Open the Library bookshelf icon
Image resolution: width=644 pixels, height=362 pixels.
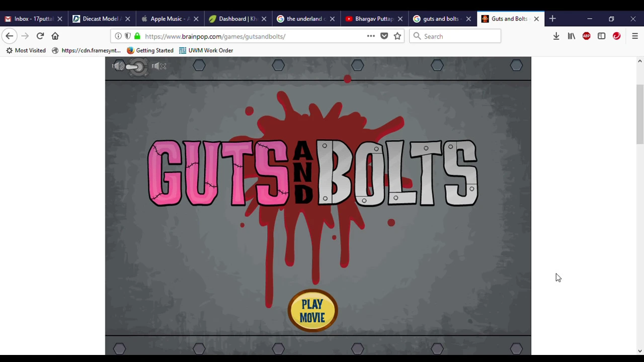[x=572, y=36]
